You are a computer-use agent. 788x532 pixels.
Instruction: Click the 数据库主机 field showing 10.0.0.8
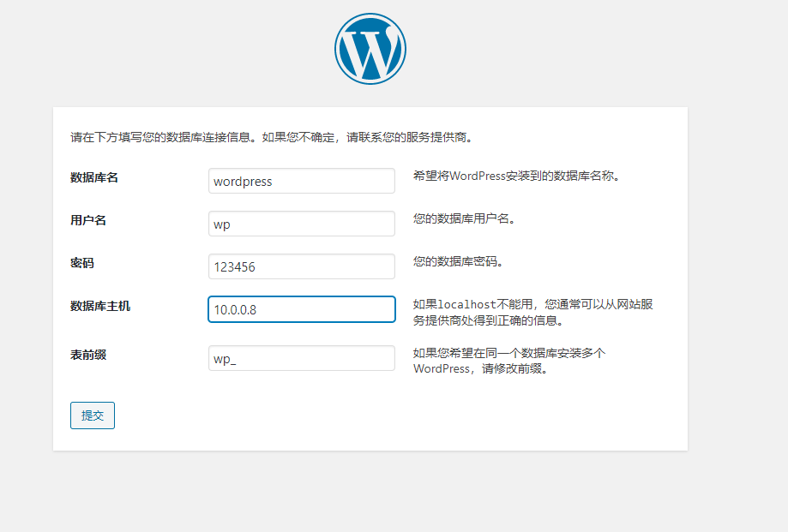pyautogui.click(x=302, y=309)
